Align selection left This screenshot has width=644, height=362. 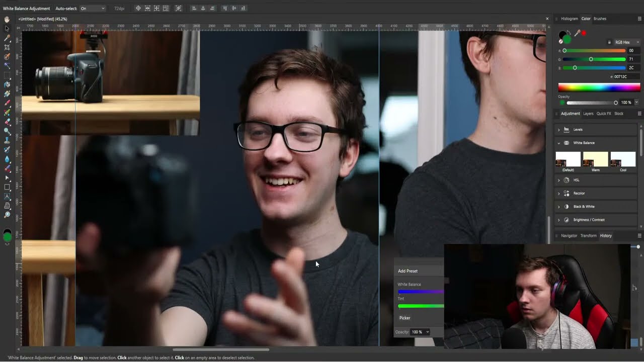[x=194, y=8]
